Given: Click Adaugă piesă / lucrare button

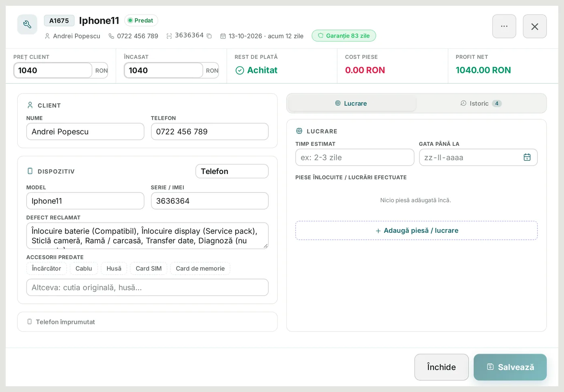Looking at the screenshot, I should coord(417,230).
